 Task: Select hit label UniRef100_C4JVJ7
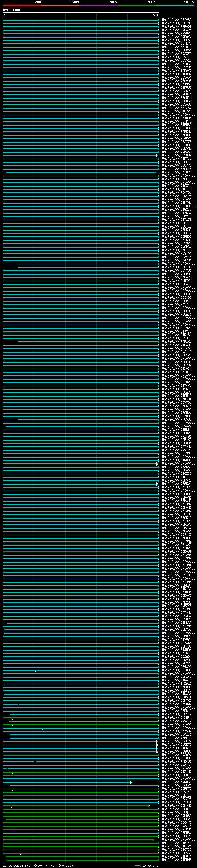(x=177, y=332)
